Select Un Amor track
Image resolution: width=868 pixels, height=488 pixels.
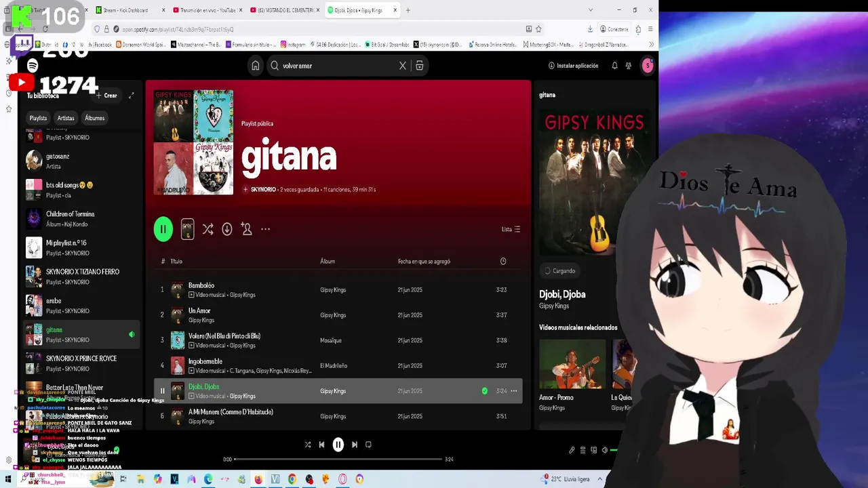[x=338, y=315]
